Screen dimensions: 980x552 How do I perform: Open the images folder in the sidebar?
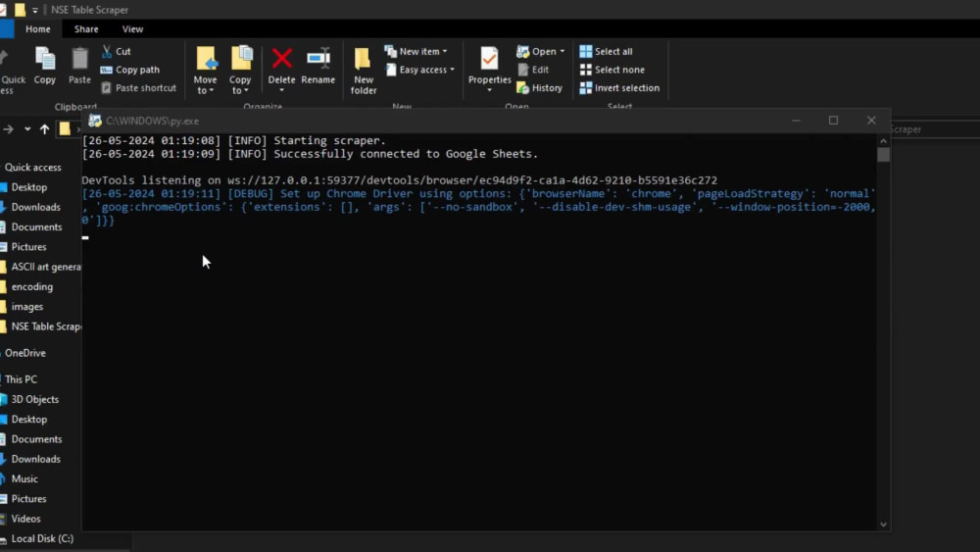(x=26, y=307)
